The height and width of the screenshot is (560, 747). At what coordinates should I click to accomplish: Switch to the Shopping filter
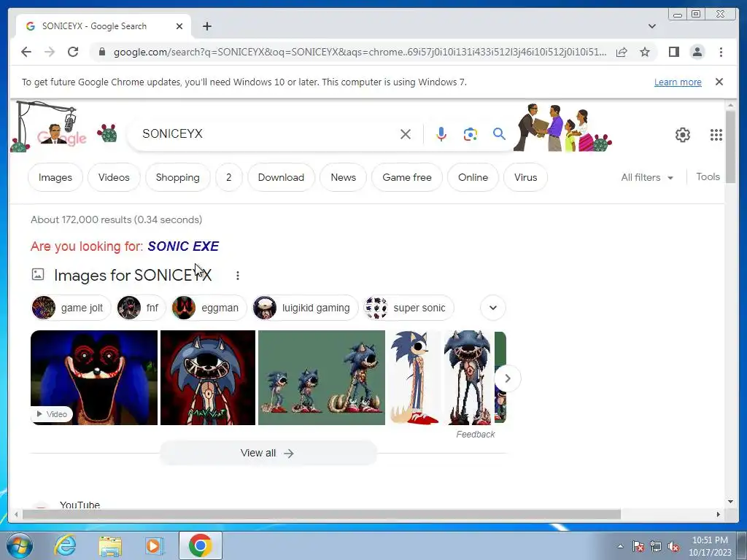[x=178, y=177]
